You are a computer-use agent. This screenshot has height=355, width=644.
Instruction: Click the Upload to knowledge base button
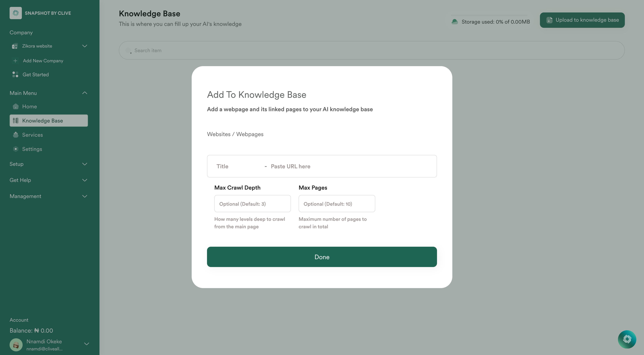tap(582, 20)
